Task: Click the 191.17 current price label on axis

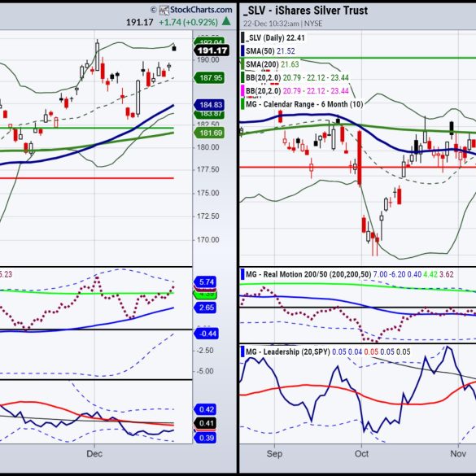Action: [212, 50]
